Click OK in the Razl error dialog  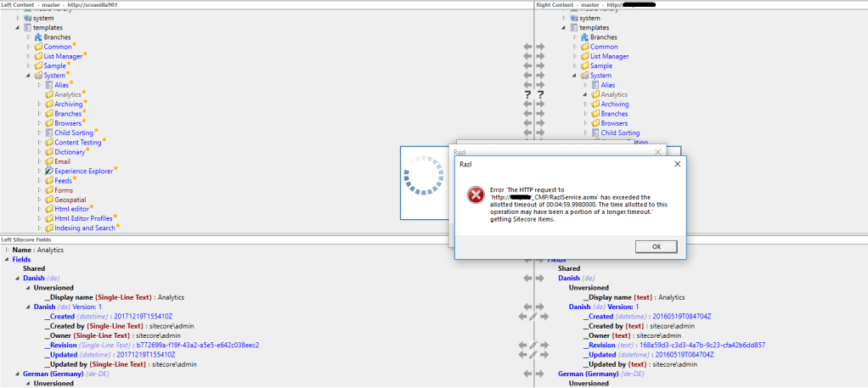pyautogui.click(x=657, y=246)
